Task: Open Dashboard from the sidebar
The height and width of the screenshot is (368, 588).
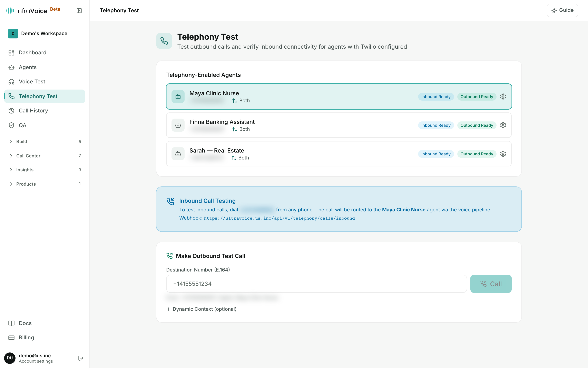Action: pyautogui.click(x=45, y=53)
